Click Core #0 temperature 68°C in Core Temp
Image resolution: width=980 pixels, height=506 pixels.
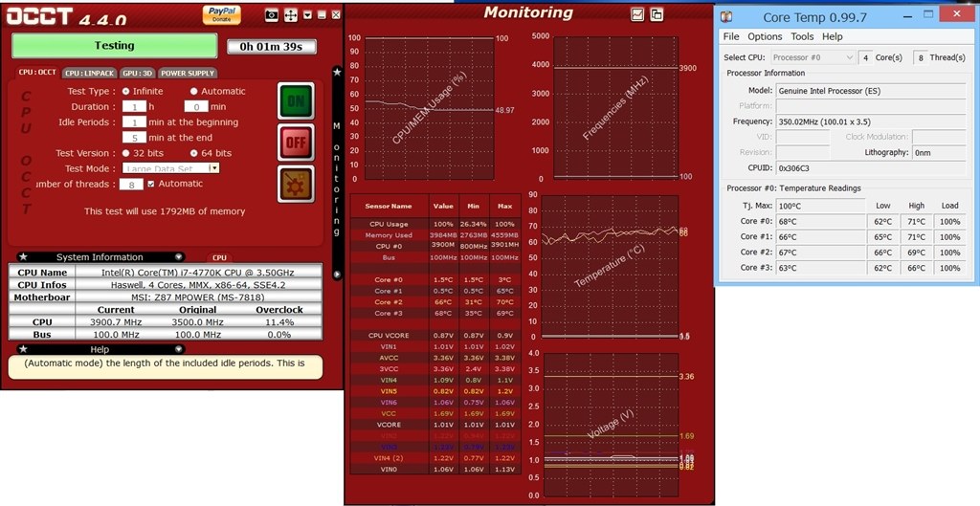[820, 222]
